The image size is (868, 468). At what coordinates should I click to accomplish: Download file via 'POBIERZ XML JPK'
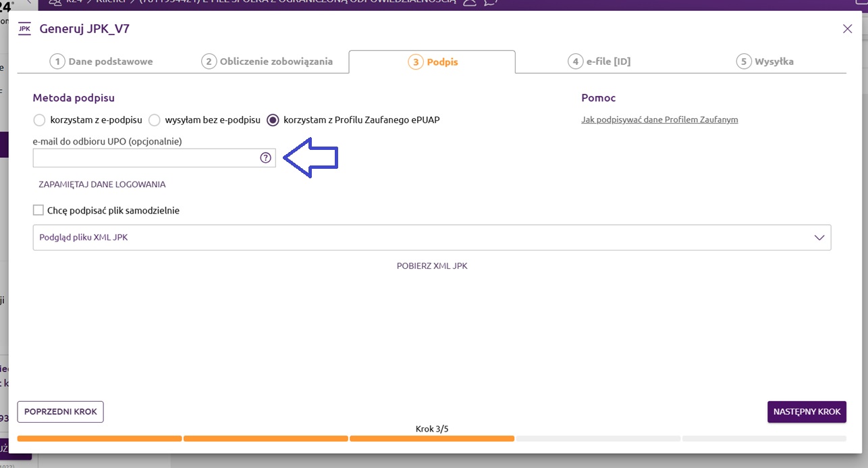[x=432, y=266]
